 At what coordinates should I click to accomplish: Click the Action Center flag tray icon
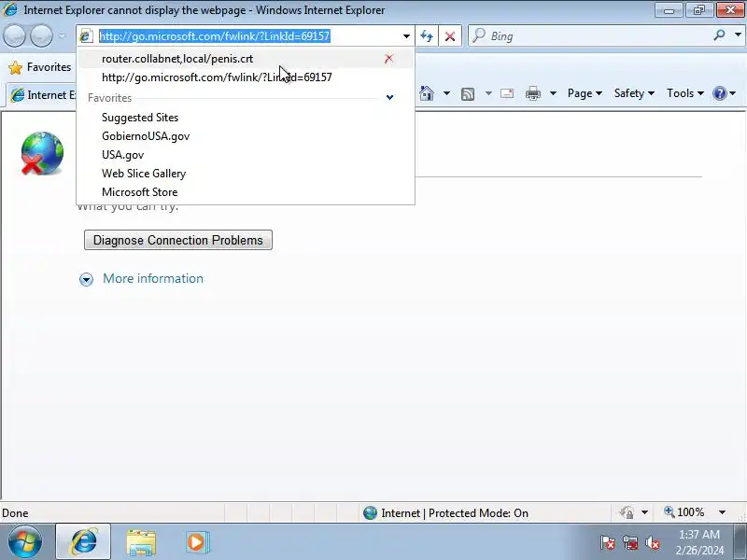click(x=607, y=542)
